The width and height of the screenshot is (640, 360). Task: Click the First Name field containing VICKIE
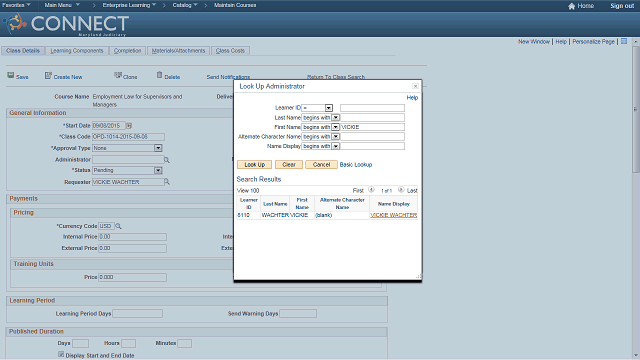click(372, 127)
